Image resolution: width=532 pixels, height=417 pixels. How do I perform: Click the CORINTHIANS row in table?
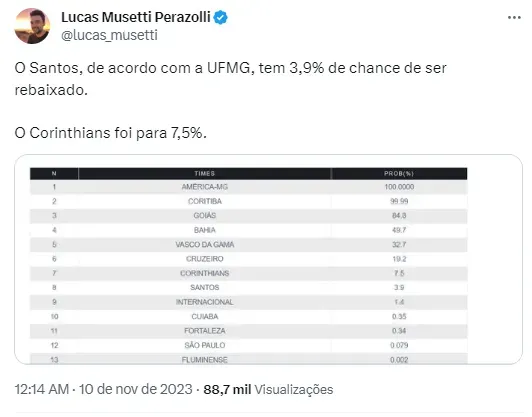(x=248, y=273)
